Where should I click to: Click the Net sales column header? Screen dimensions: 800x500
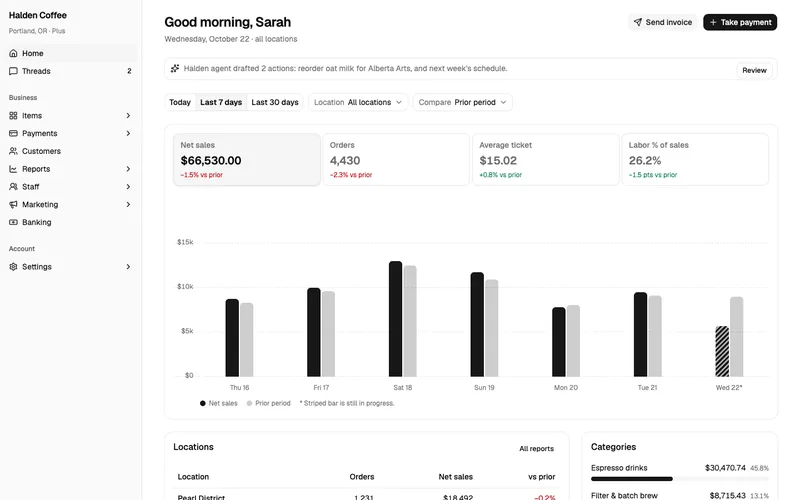coord(456,477)
